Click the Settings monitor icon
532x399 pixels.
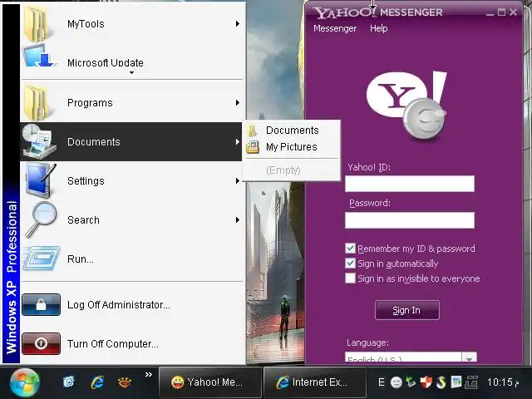click(40, 180)
